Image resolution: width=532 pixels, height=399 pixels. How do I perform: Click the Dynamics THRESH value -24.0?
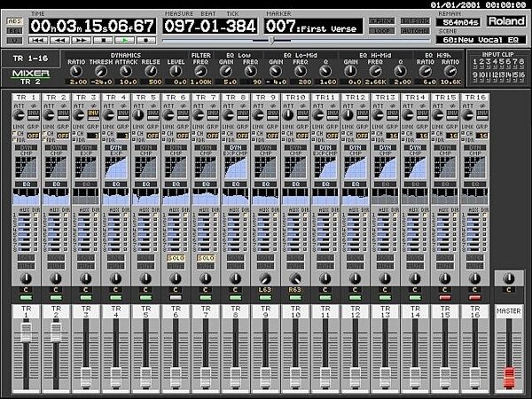click(101, 82)
